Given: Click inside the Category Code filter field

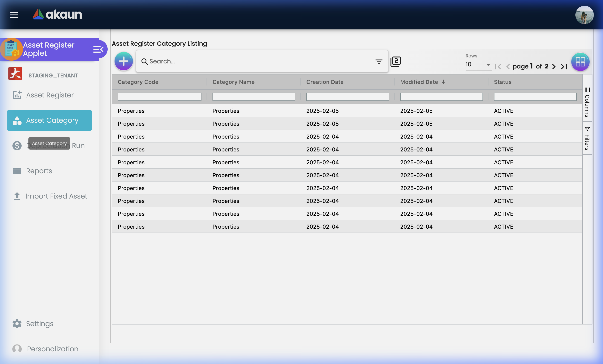Looking at the screenshot, I should click(x=159, y=97).
